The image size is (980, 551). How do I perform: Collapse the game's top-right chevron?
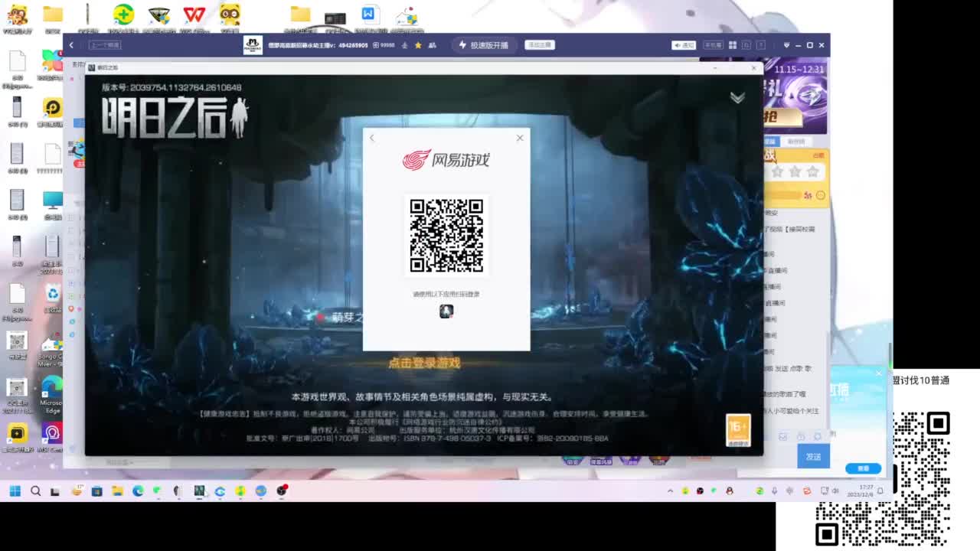pyautogui.click(x=737, y=97)
